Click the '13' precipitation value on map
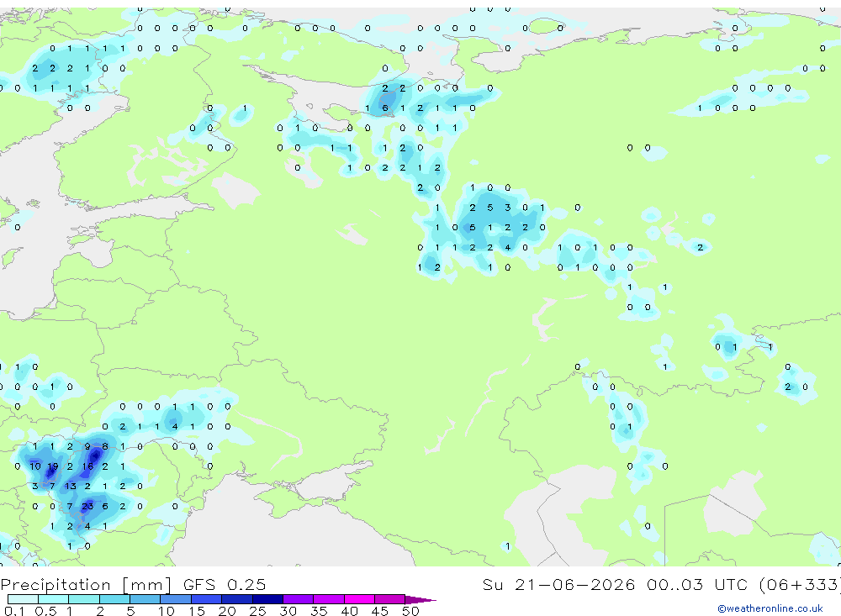841x616 pixels. pyautogui.click(x=71, y=487)
